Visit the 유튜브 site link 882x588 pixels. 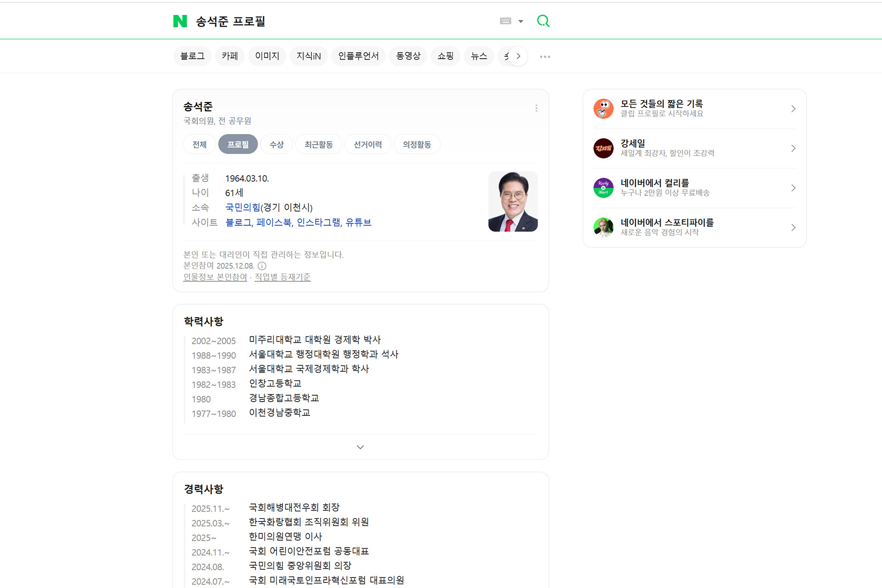tap(358, 223)
